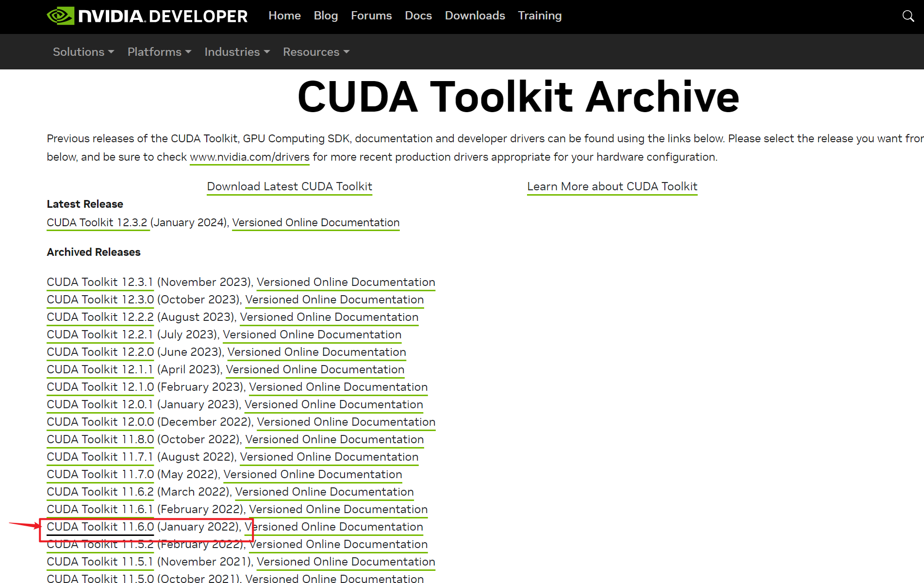Open CUDA Toolkit 12.3.1 link
Screen dimensions: 924x583
100,283
